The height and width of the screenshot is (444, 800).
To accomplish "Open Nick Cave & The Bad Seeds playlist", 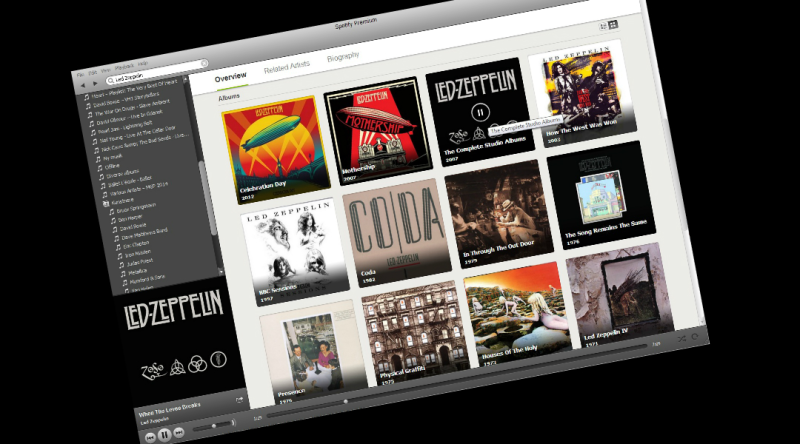I will tap(145, 142).
